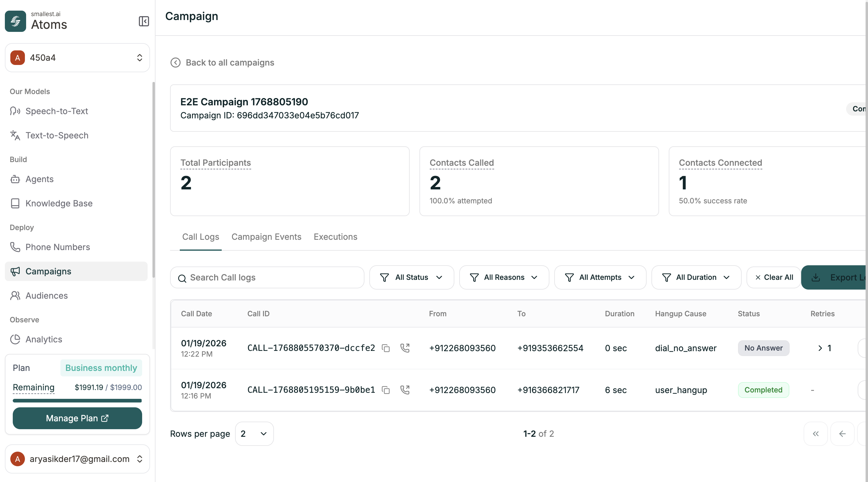Open the All Status filter dropdown
Image resolution: width=868 pixels, height=482 pixels.
(x=412, y=277)
